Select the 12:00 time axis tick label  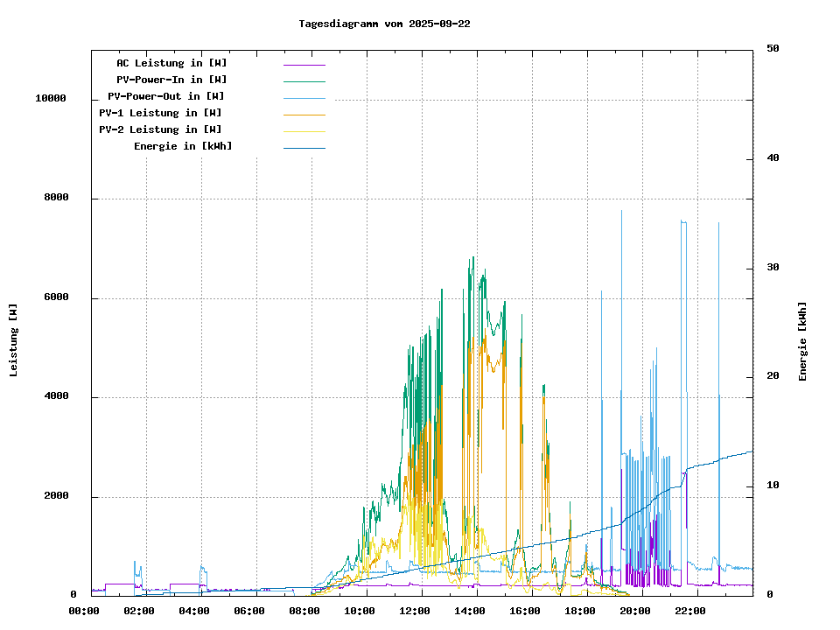(415, 611)
